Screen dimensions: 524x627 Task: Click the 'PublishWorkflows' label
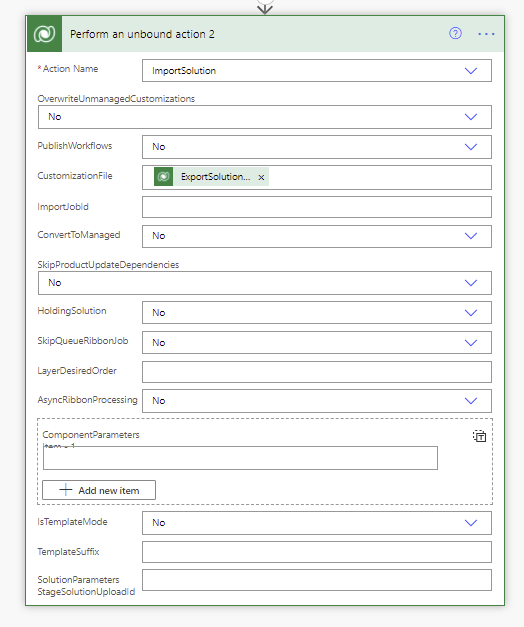[x=75, y=146]
